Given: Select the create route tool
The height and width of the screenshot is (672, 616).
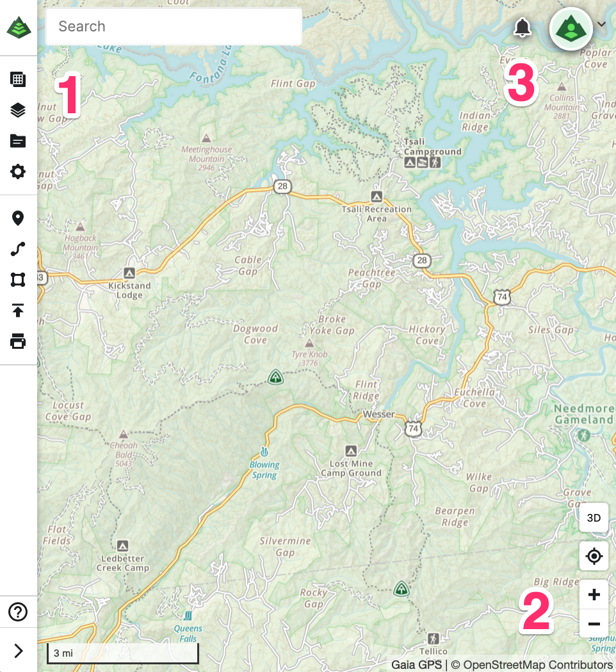Looking at the screenshot, I should click(x=18, y=249).
